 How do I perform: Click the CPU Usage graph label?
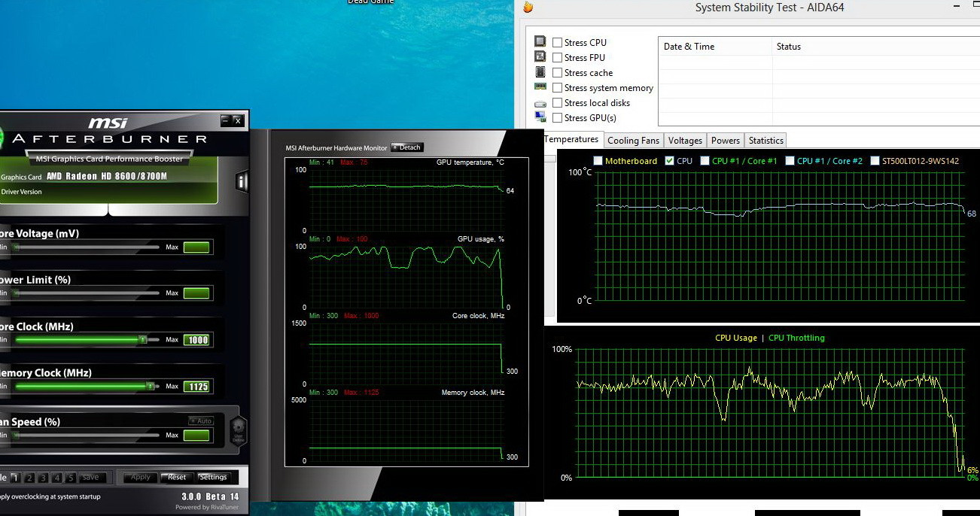pos(735,338)
